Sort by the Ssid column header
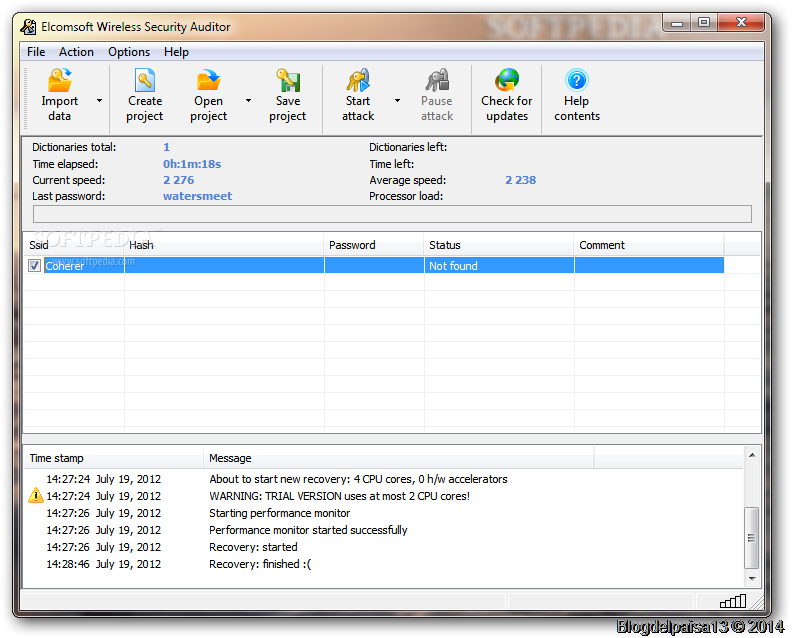The width and height of the screenshot is (792, 638). (74, 245)
